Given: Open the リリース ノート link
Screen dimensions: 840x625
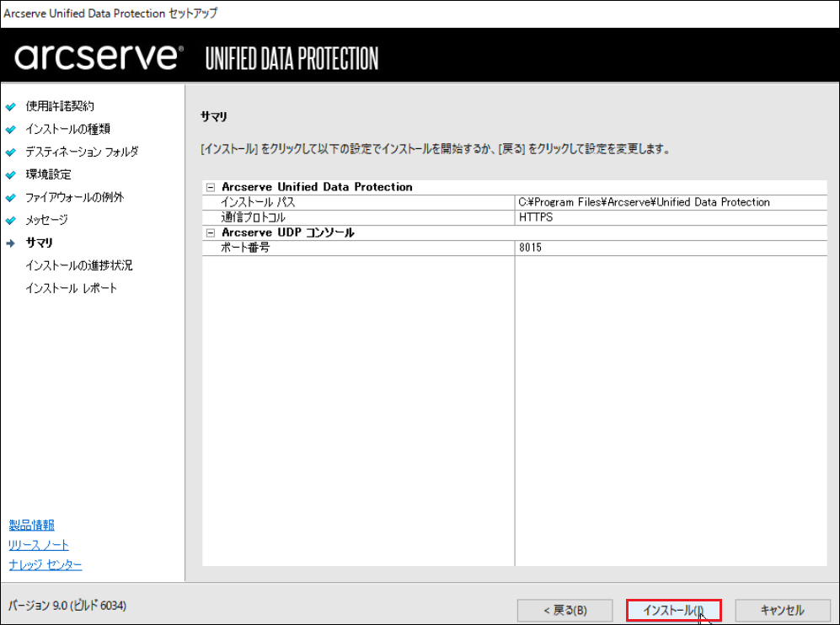Looking at the screenshot, I should pos(39,545).
